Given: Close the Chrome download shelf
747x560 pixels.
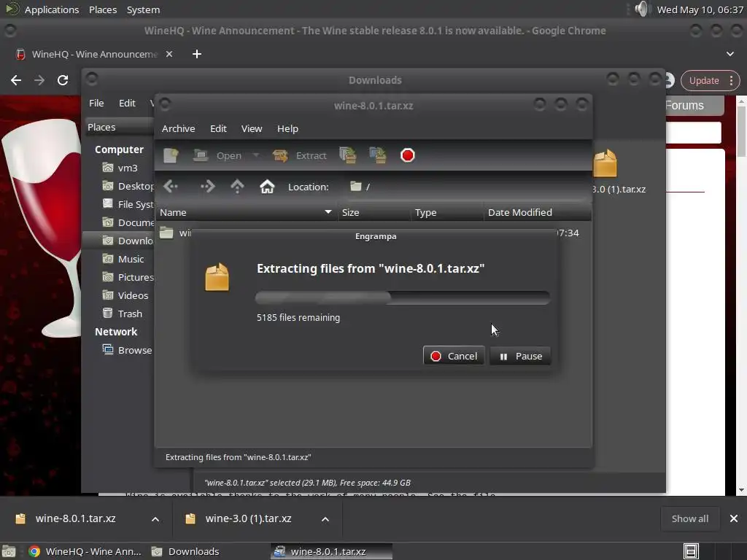Looking at the screenshot, I should coord(734,518).
